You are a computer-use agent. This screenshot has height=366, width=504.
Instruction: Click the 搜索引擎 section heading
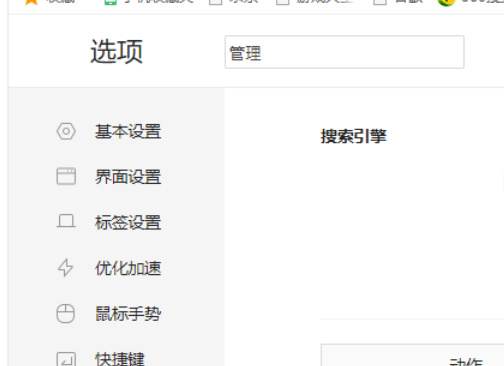[x=354, y=136]
